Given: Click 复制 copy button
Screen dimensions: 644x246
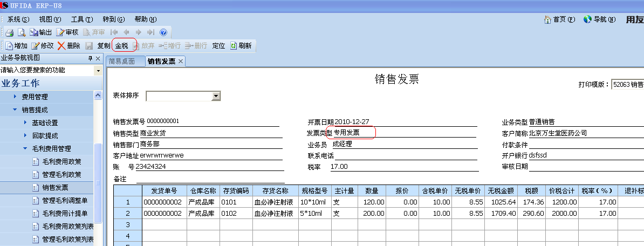Looking at the screenshot, I should click(104, 46).
